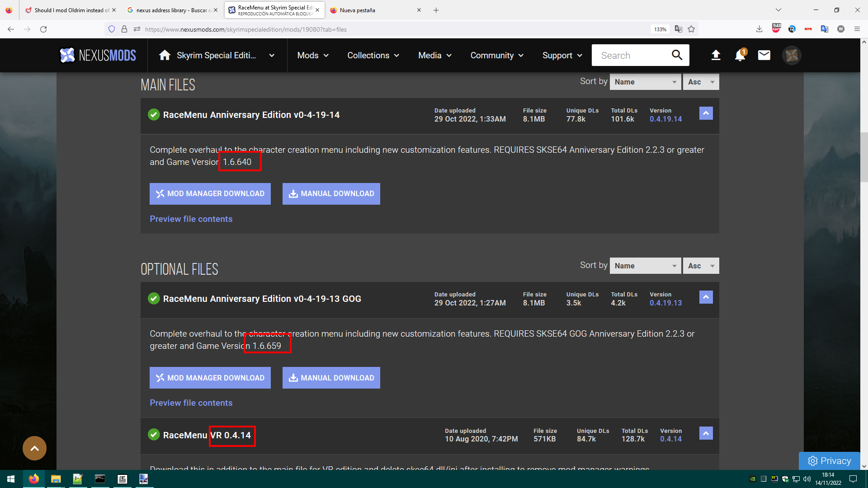Click Mod Manager Download for v0-4-19-14
Image resolution: width=868 pixels, height=488 pixels.
point(210,194)
